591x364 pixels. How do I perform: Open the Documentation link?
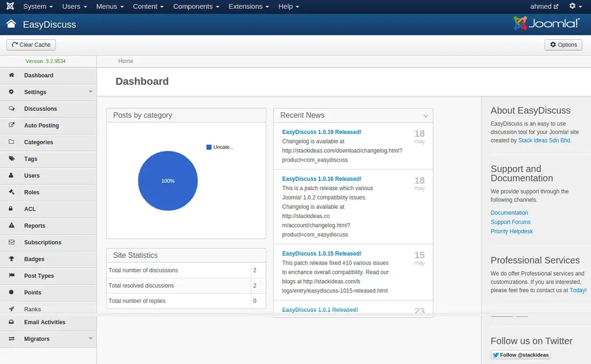(509, 213)
